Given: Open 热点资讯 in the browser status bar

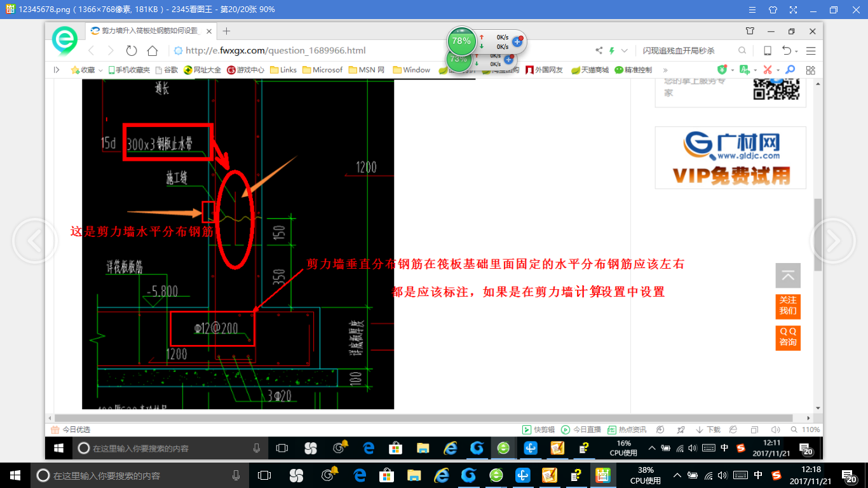Looking at the screenshot, I should 627,430.
